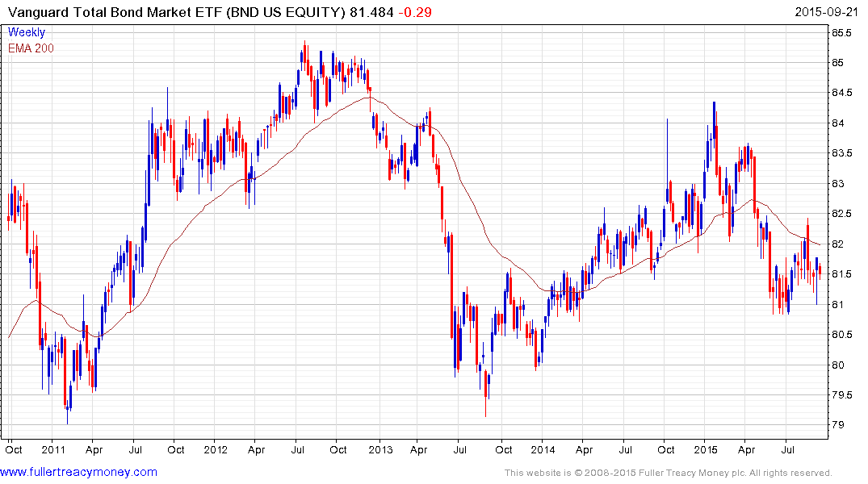
Task: Open the www.fullertreacymoney.com link
Action: [x=78, y=472]
